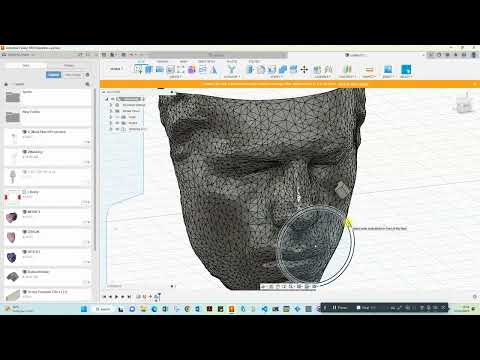
Task: Switch to the Plastic toolbar tab
Action: coord(232,61)
